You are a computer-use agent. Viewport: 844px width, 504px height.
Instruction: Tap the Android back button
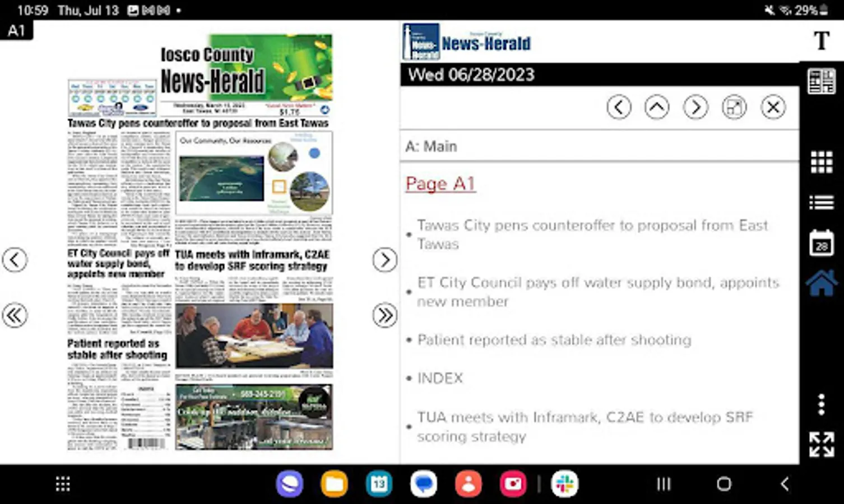pyautogui.click(x=785, y=484)
